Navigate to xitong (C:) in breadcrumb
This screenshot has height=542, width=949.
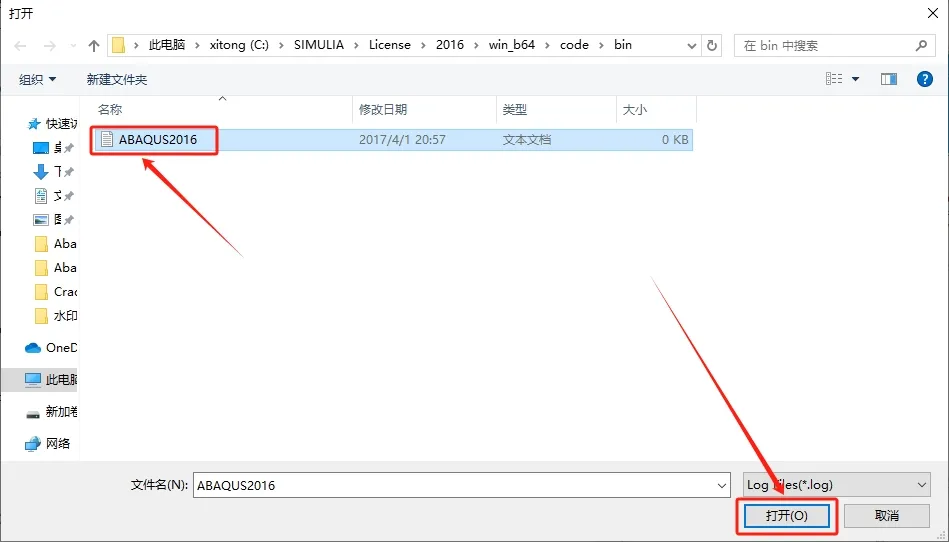239,45
